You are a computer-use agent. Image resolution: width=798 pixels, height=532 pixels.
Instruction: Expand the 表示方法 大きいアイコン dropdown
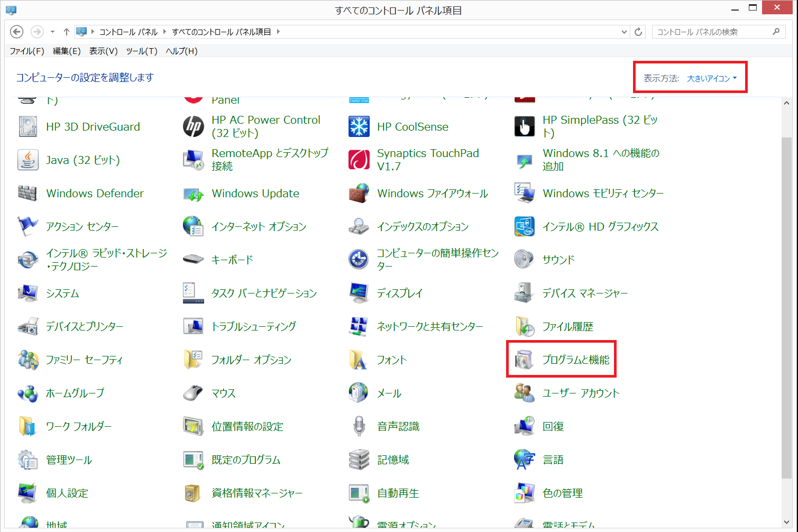(712, 78)
